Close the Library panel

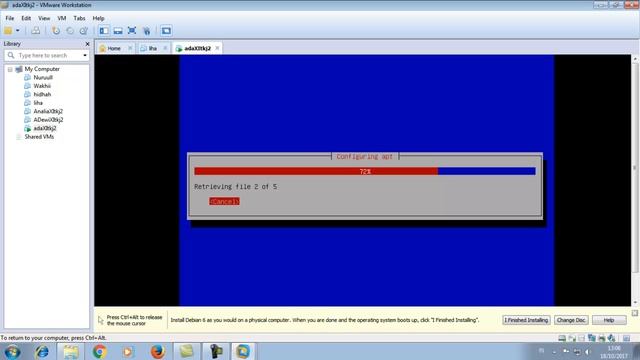pos(87,44)
